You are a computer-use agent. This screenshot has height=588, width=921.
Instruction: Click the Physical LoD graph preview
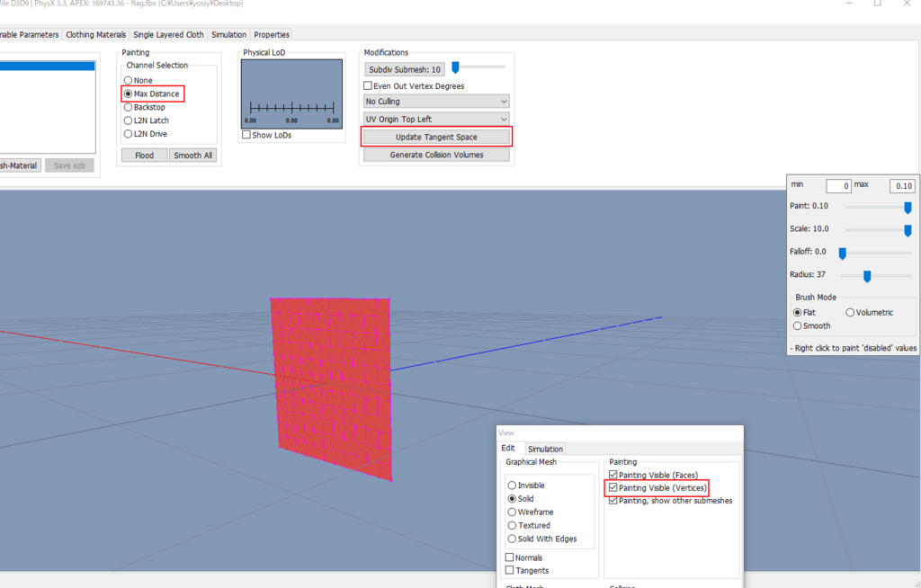(x=292, y=94)
